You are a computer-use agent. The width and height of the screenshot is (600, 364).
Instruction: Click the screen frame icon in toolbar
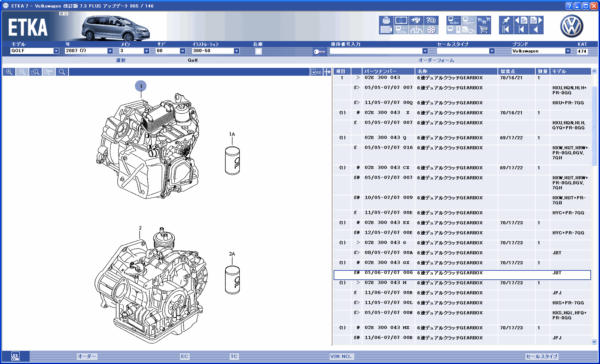click(401, 20)
